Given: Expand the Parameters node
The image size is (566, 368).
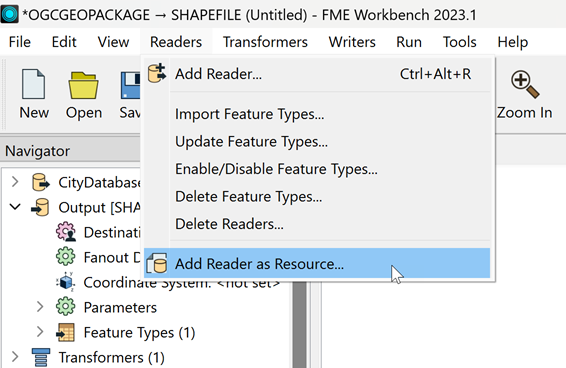Looking at the screenshot, I should 40,307.
